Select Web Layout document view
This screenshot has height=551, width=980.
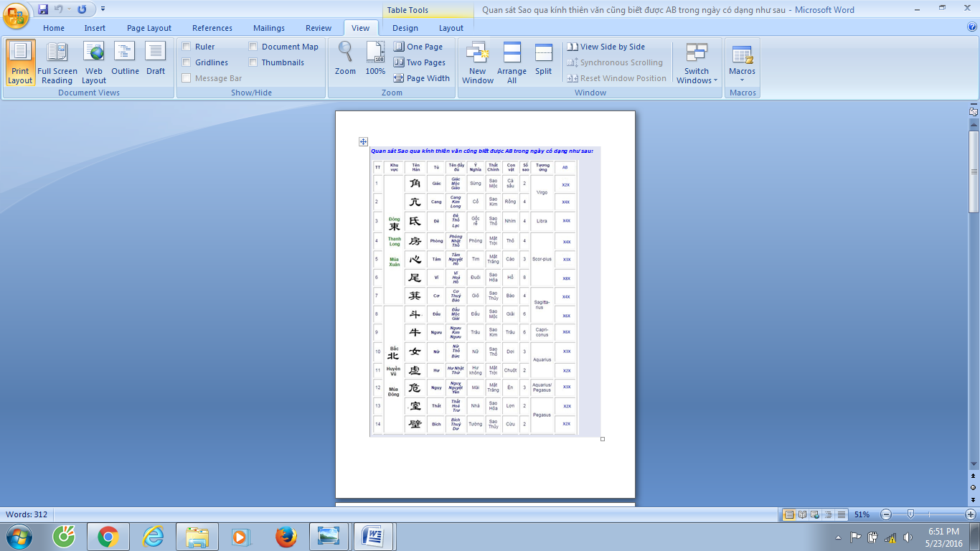(x=93, y=62)
